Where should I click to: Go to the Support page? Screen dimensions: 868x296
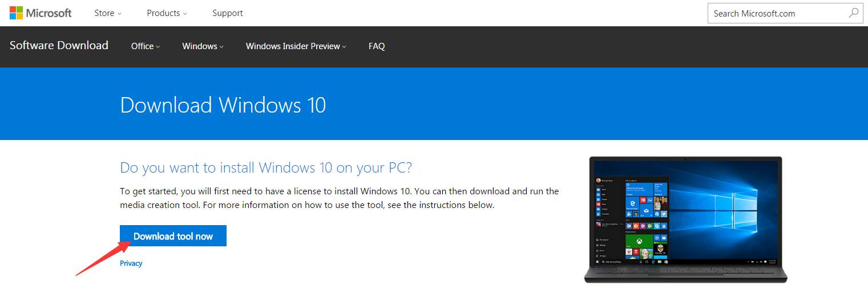tap(227, 13)
